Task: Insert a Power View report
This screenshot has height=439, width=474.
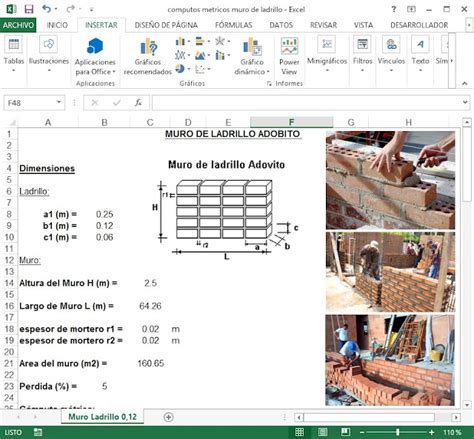Action: point(289,57)
